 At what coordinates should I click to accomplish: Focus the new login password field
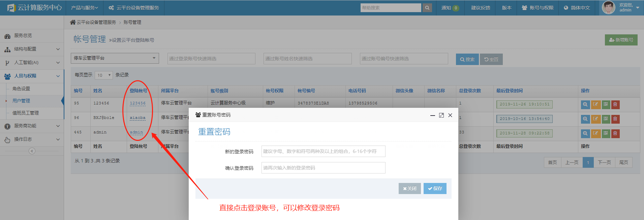323,151
